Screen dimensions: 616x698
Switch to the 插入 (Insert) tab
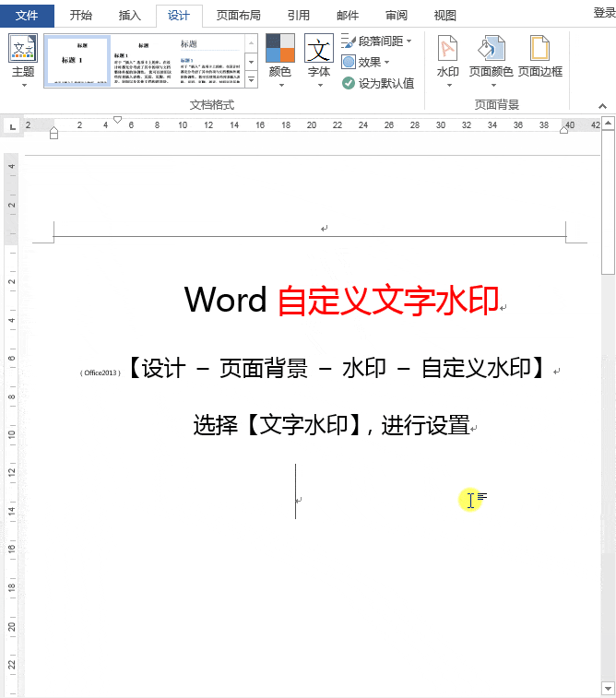[x=129, y=16]
